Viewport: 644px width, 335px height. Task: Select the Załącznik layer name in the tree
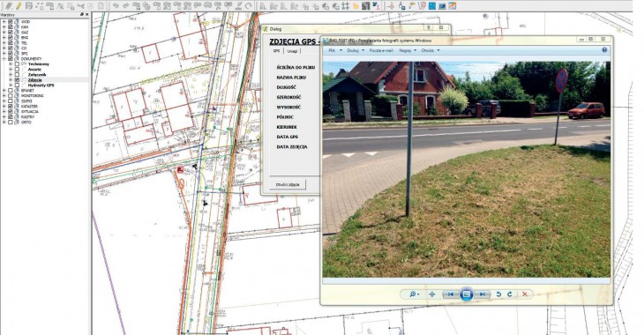click(x=37, y=75)
